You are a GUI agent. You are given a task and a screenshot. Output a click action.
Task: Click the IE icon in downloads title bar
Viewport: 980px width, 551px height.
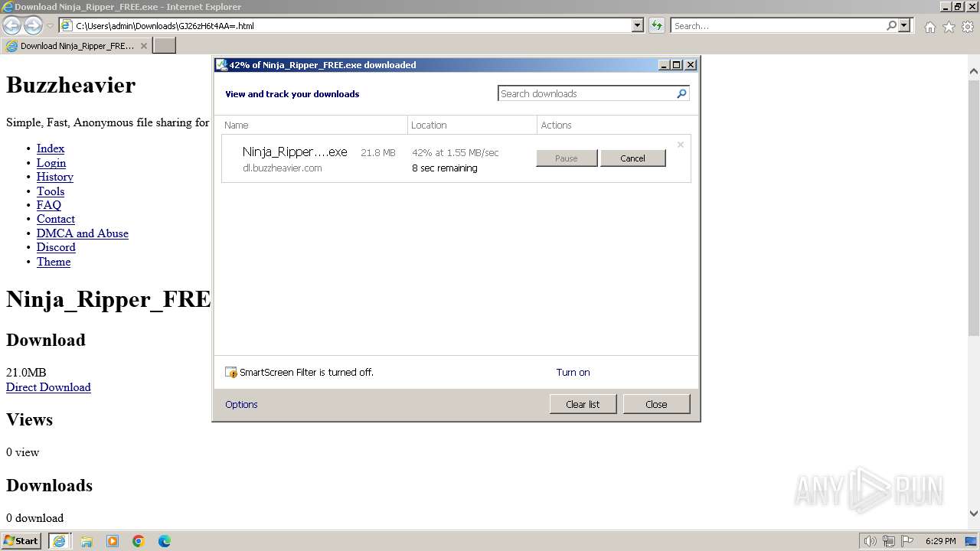[x=221, y=65]
